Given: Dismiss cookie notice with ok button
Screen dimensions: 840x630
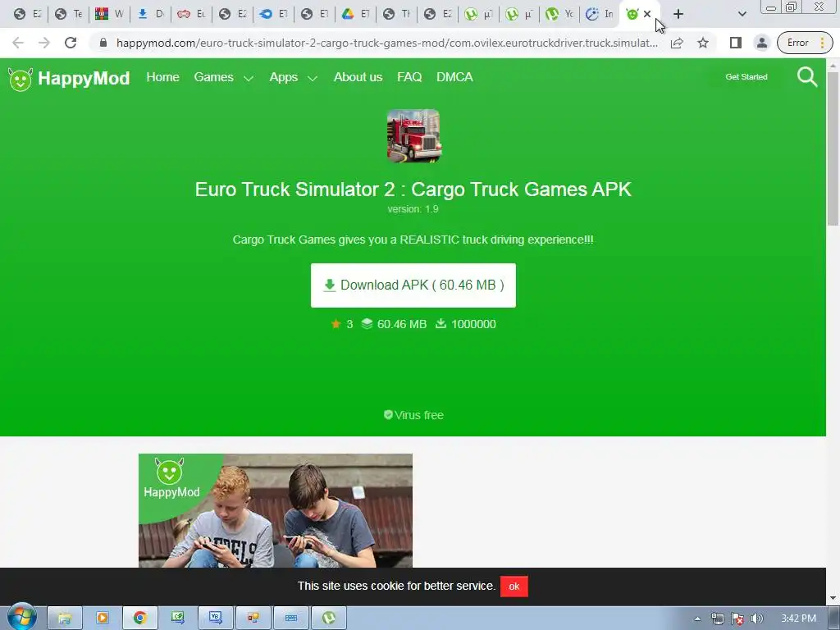Looking at the screenshot, I should point(514,586).
